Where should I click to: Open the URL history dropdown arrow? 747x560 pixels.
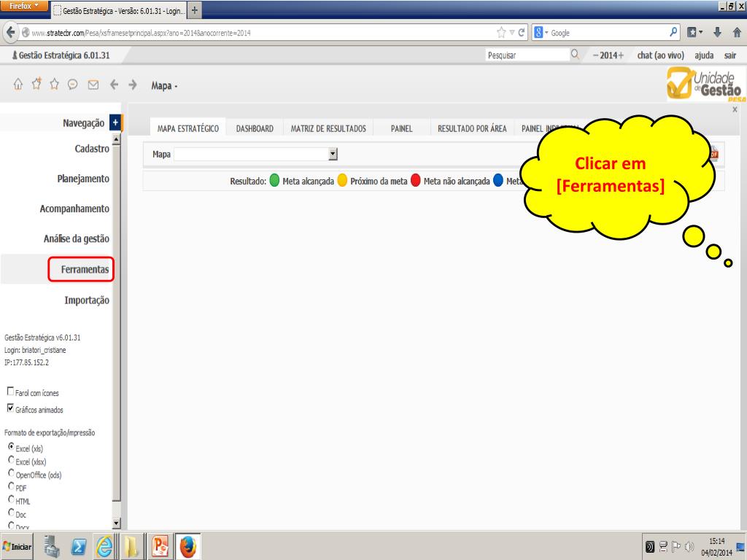[x=512, y=32]
